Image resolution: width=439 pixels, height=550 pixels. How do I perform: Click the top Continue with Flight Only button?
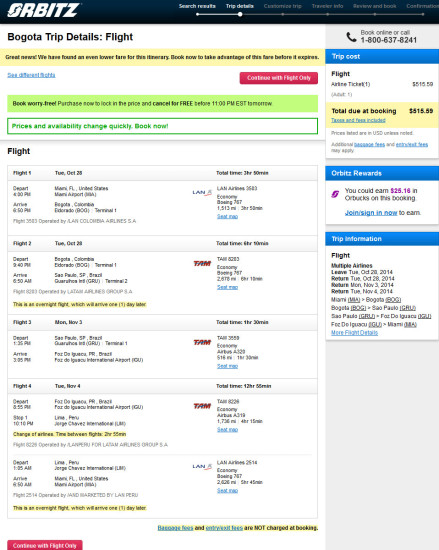(279, 78)
